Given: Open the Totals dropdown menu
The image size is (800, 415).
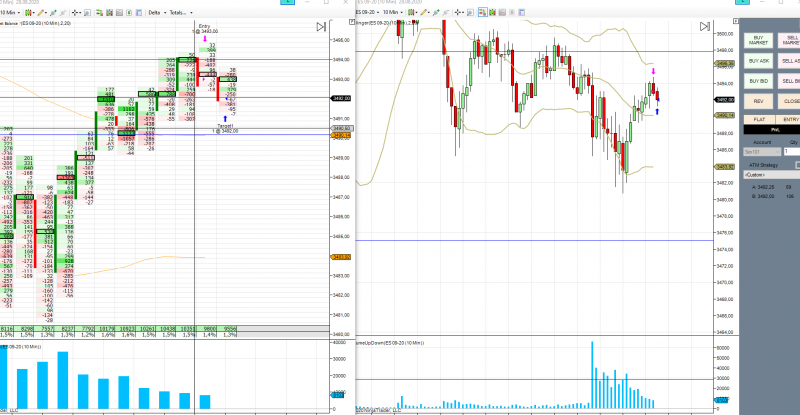Looking at the screenshot, I should pyautogui.click(x=181, y=12).
